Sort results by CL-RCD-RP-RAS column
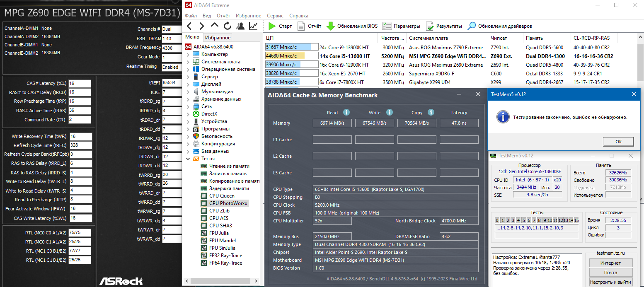Screen dimensions: 644x287 point(593,38)
